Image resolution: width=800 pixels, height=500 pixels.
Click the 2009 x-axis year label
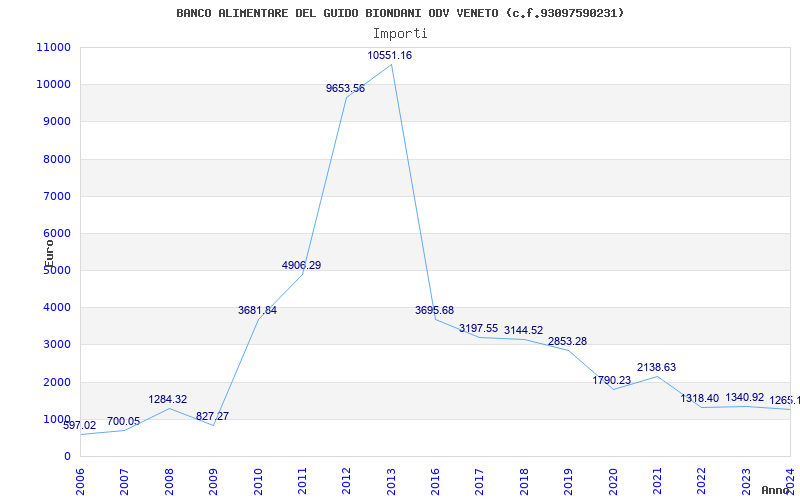point(213,482)
